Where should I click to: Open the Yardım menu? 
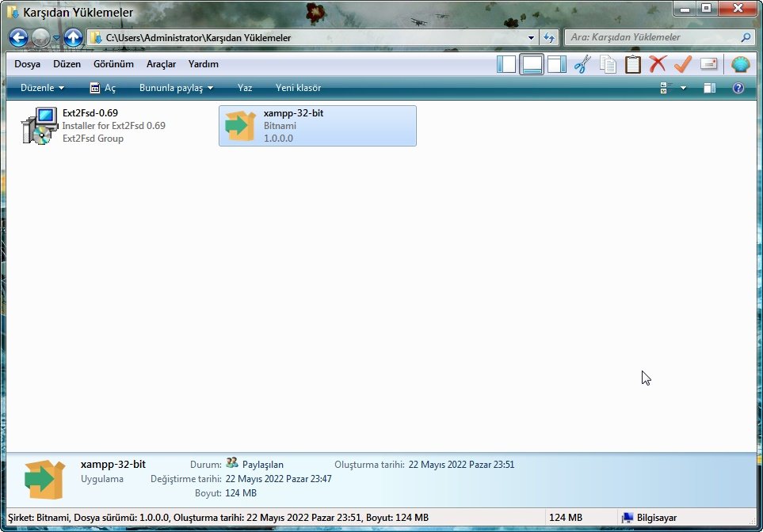point(204,64)
